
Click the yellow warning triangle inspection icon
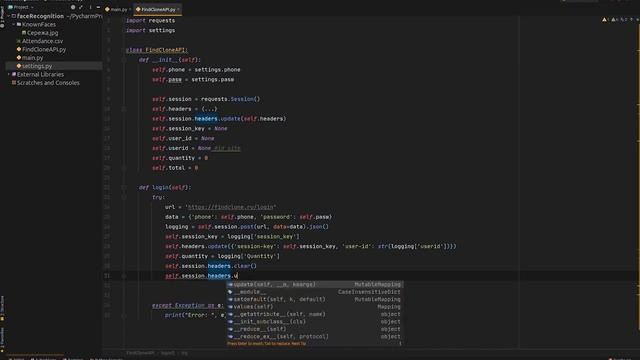pyautogui.click(x=604, y=20)
